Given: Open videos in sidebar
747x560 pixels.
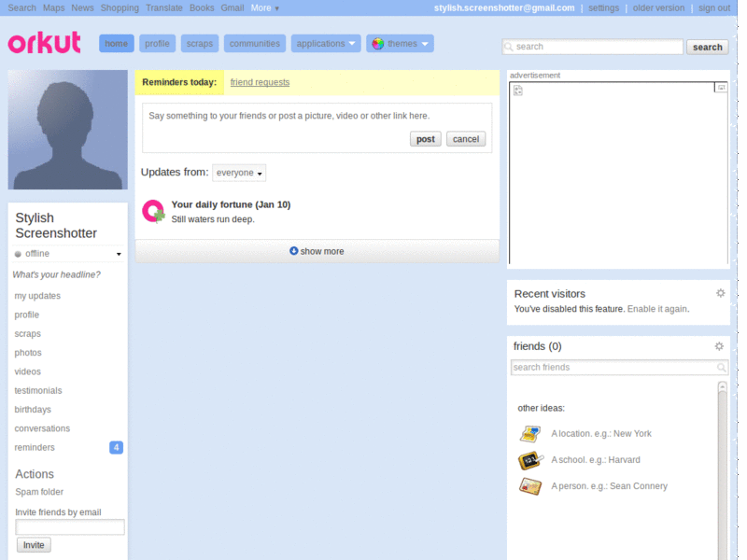Looking at the screenshot, I should coord(28,371).
